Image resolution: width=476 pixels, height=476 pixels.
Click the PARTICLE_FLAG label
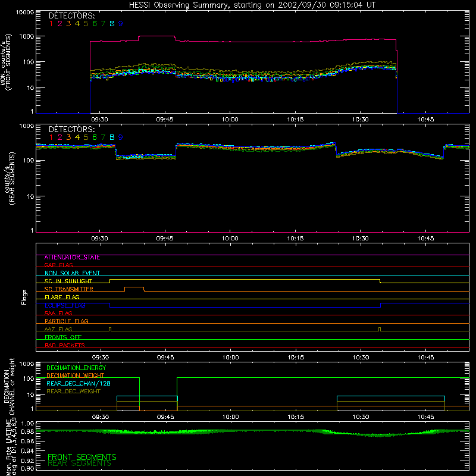coord(67,321)
